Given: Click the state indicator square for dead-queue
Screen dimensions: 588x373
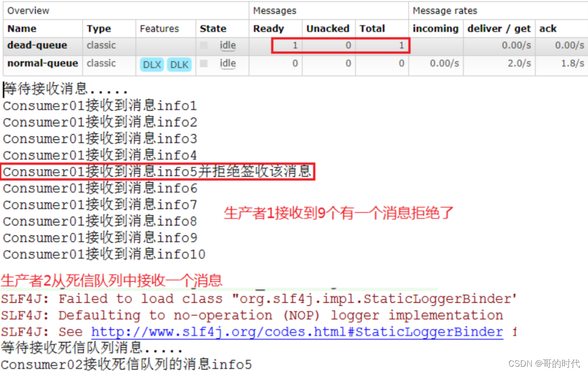Looking at the screenshot, I should tap(204, 46).
